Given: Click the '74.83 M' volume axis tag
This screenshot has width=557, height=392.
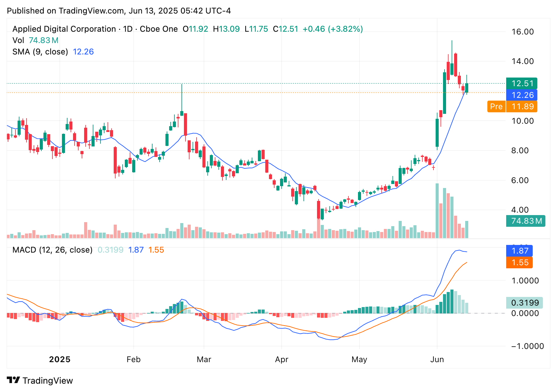Looking at the screenshot, I should pos(526,221).
